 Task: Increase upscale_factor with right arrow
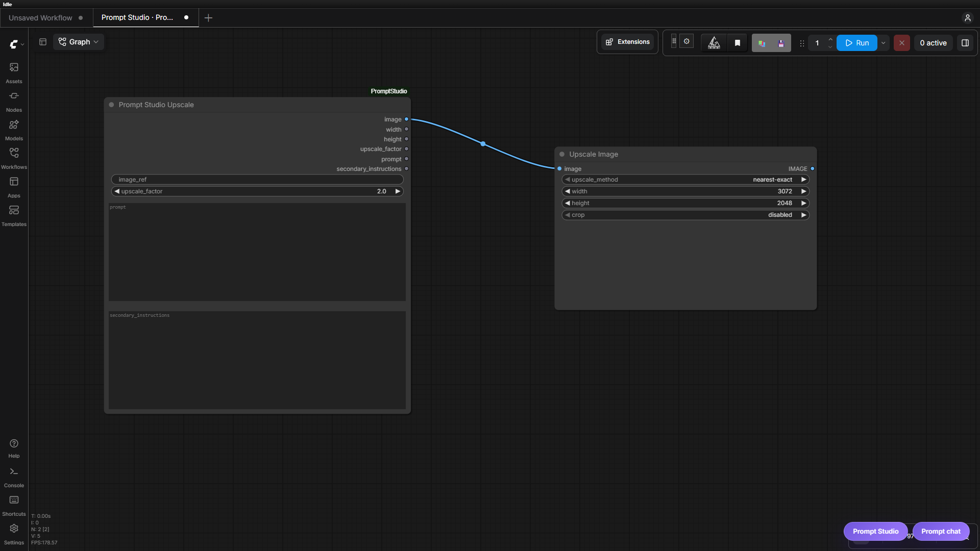[398, 191]
